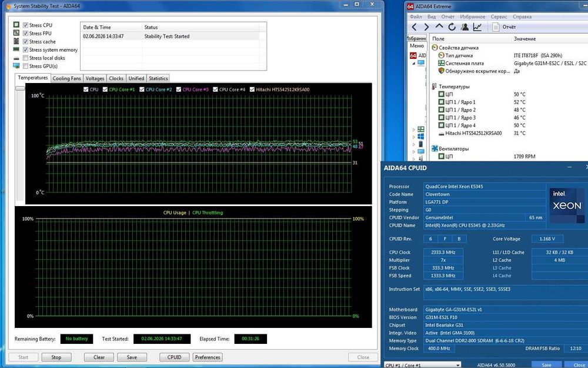
Task: Click the Stress GPU monitor icon
Action: coord(16,66)
